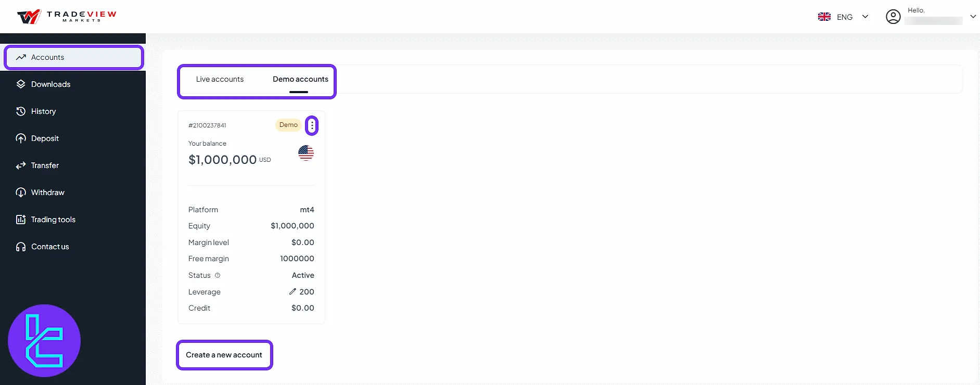The image size is (980, 385).
Task: Go to Withdraw in the sidebar
Action: click(x=73, y=192)
